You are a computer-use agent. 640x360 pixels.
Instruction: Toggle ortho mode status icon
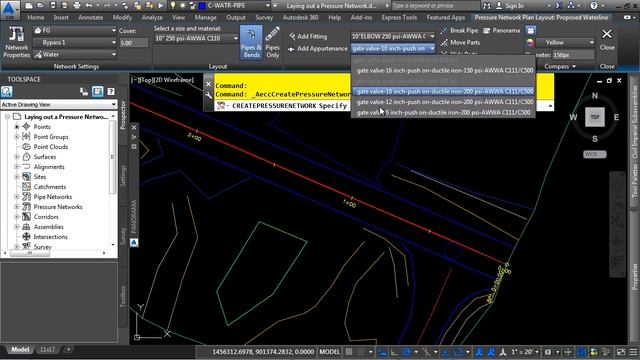click(x=394, y=352)
